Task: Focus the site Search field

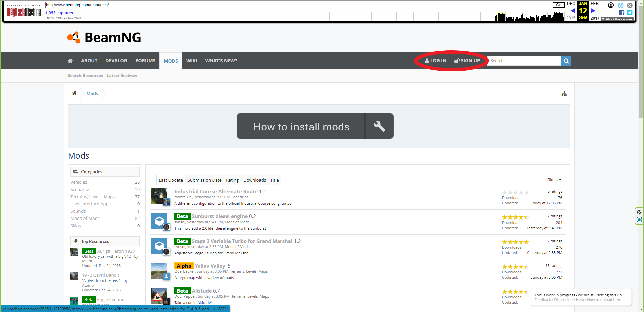Action: (524, 61)
